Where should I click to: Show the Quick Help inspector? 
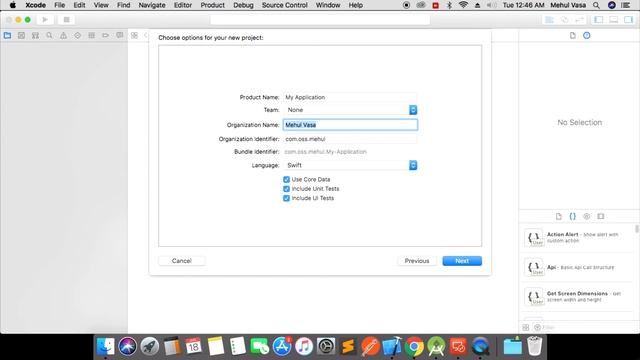click(x=587, y=36)
